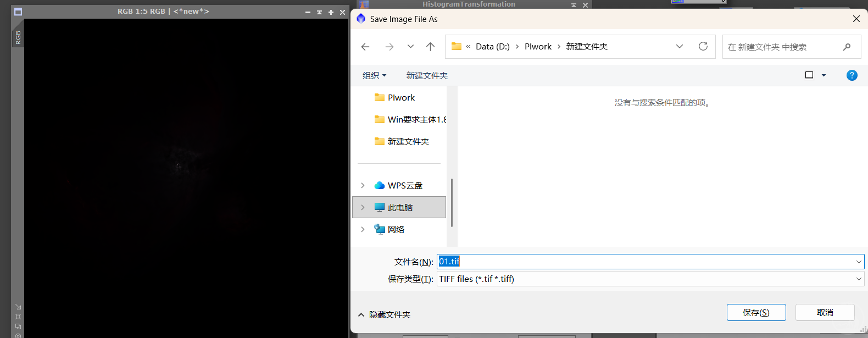Open the recent locations dropdown chevron
868x338 pixels.
tap(410, 47)
